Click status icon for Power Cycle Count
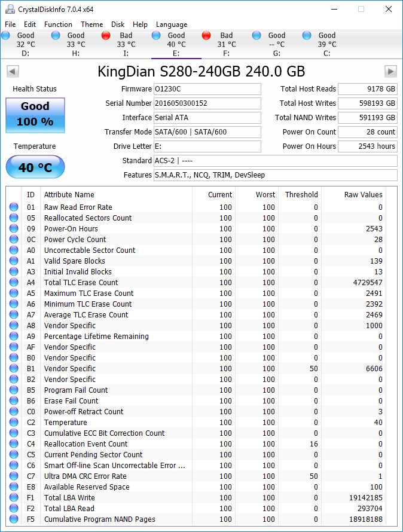Image resolution: width=403 pixels, height=532 pixels. click(14, 240)
